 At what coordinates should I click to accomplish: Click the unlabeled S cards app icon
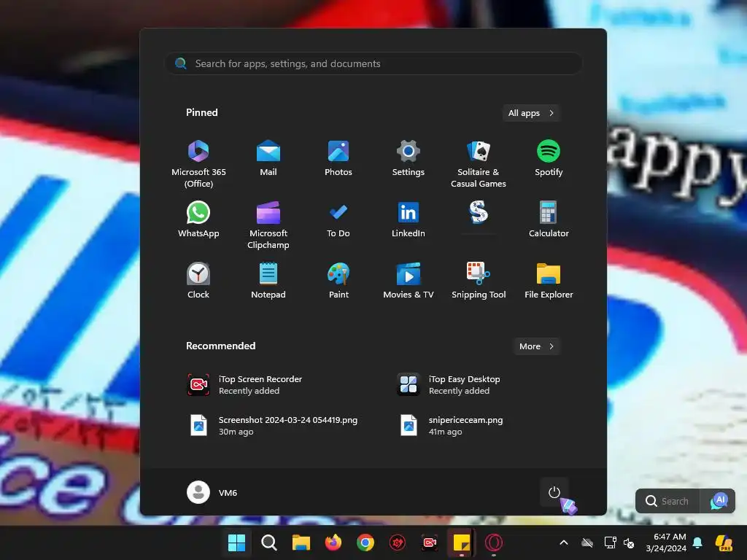tap(479, 213)
